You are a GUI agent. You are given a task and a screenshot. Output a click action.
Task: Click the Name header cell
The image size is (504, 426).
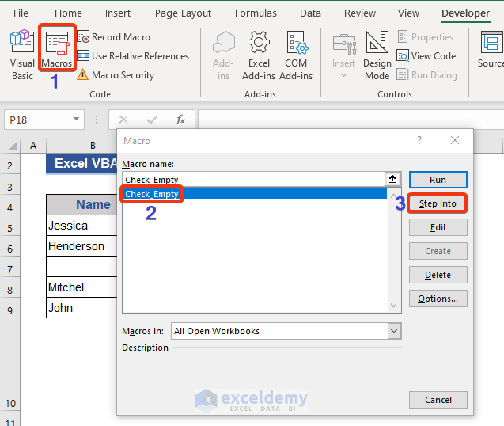click(x=81, y=204)
